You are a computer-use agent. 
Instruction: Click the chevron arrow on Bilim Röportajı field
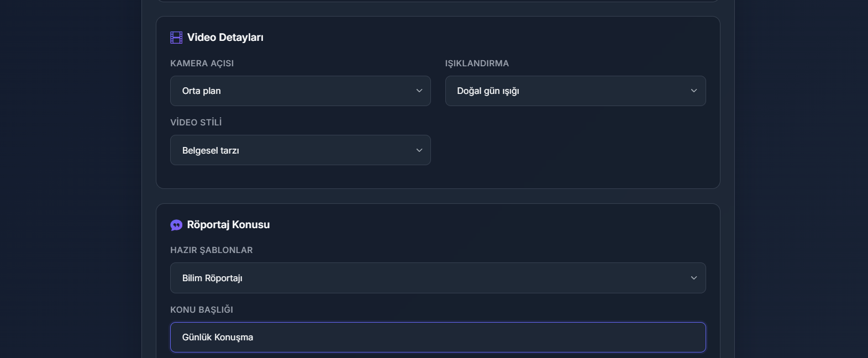694,278
